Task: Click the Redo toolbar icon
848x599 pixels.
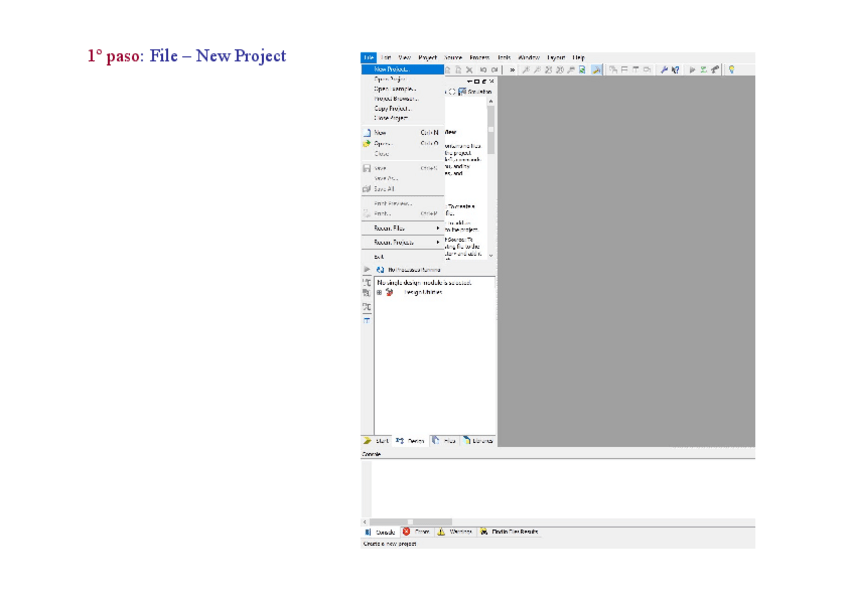Action: 494,70
